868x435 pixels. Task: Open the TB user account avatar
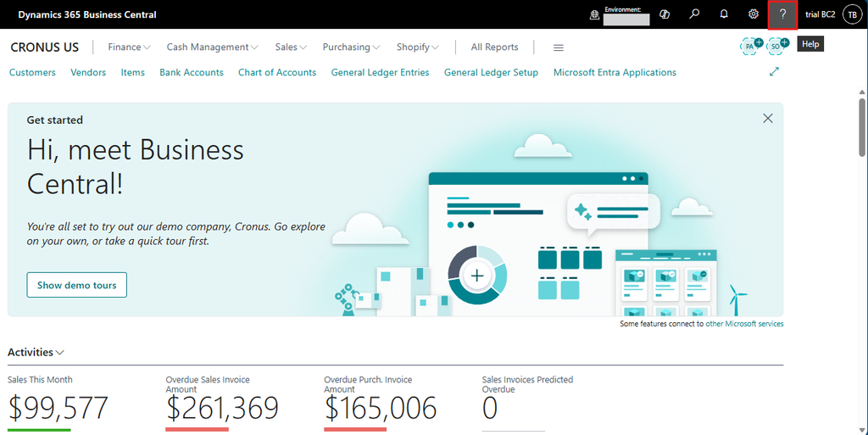853,15
